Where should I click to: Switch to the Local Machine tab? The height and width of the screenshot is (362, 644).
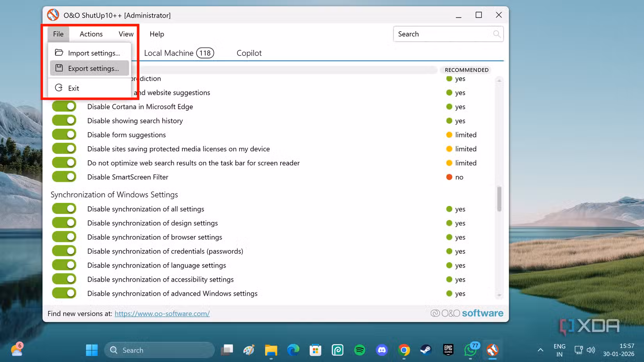pyautogui.click(x=179, y=53)
